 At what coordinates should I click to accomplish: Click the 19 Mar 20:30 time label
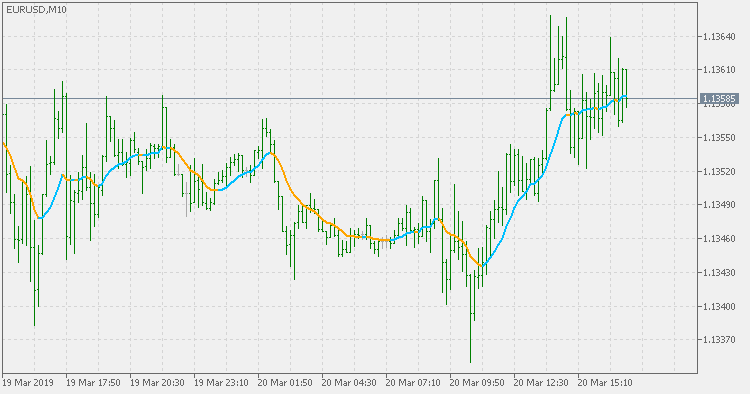pos(157,383)
